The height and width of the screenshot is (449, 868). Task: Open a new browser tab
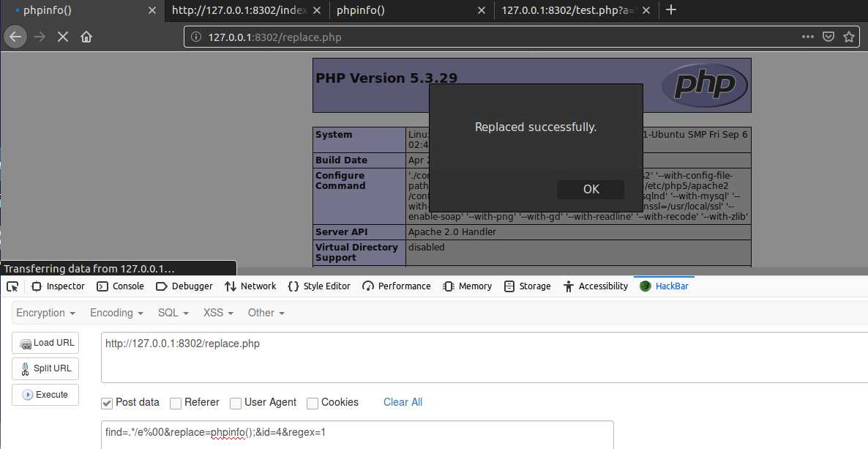point(671,10)
